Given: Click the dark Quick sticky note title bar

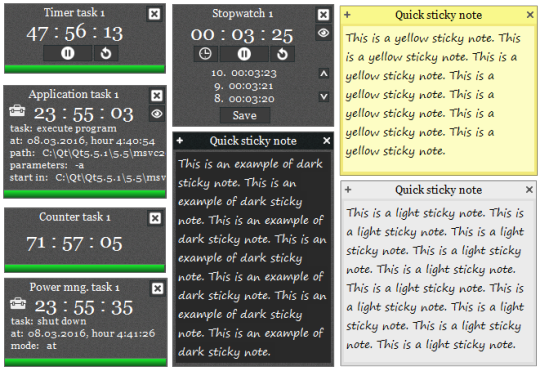Looking at the screenshot, I should tap(253, 141).
